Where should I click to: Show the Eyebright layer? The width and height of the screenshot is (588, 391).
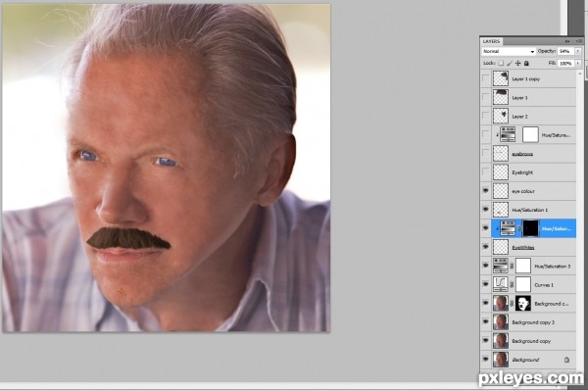pos(486,172)
